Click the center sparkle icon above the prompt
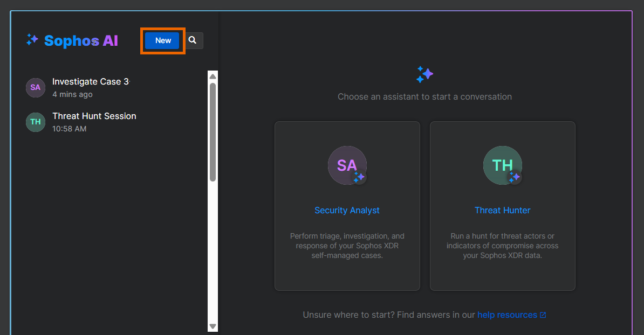644x335 pixels. (x=424, y=75)
